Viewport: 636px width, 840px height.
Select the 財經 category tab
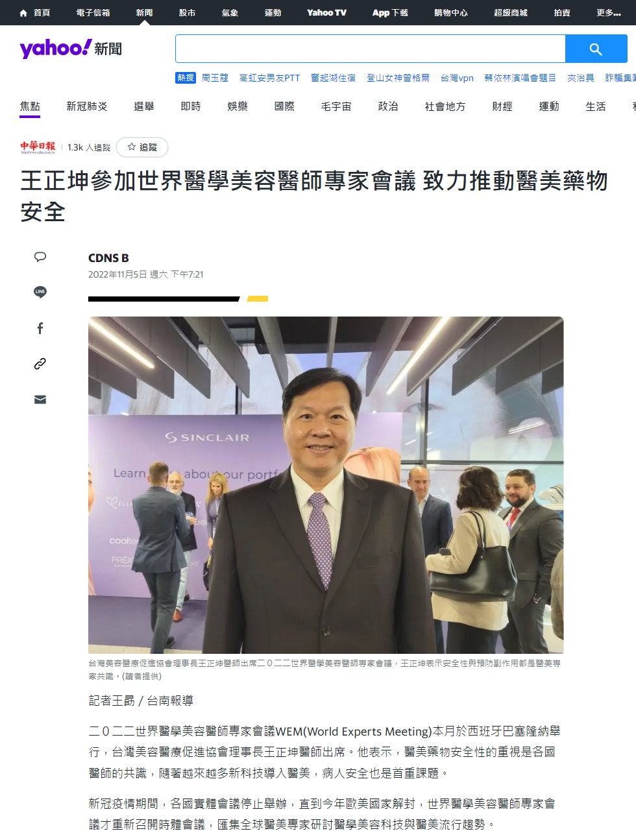coord(502,106)
